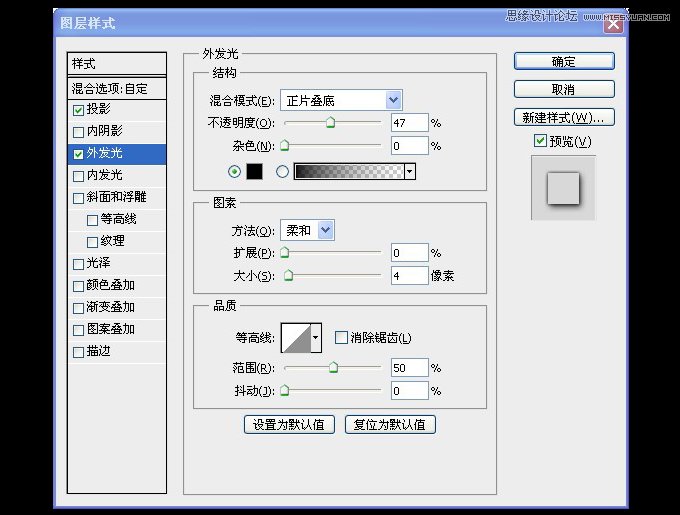Click 设置为默认值 button

point(289,424)
